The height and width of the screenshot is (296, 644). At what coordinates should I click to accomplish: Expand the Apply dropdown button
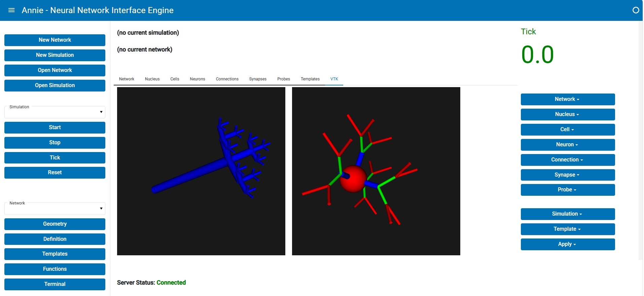tap(568, 244)
